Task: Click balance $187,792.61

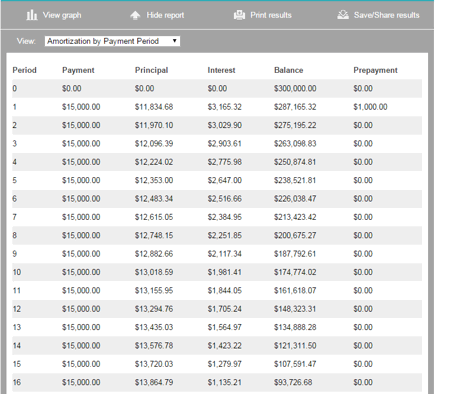Action: [x=295, y=253]
